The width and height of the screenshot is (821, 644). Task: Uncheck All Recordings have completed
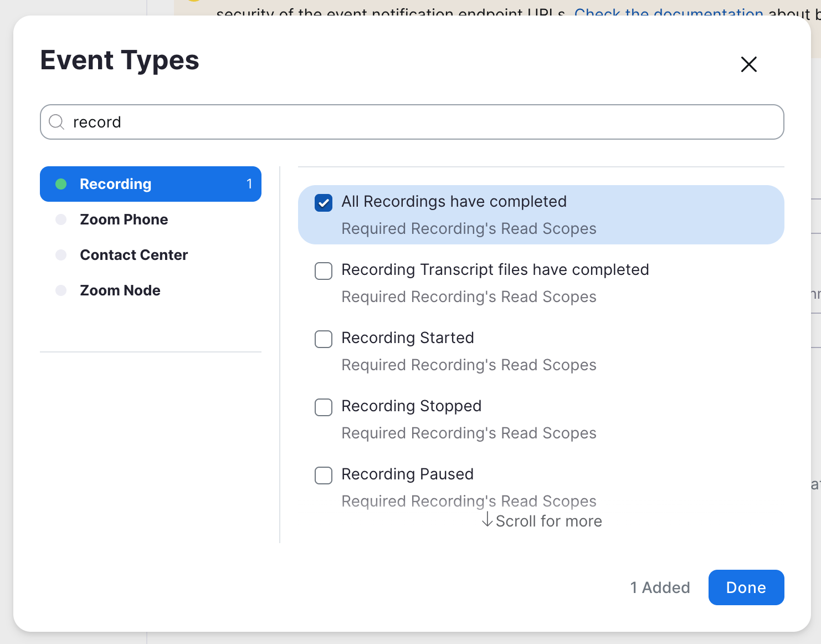(324, 203)
